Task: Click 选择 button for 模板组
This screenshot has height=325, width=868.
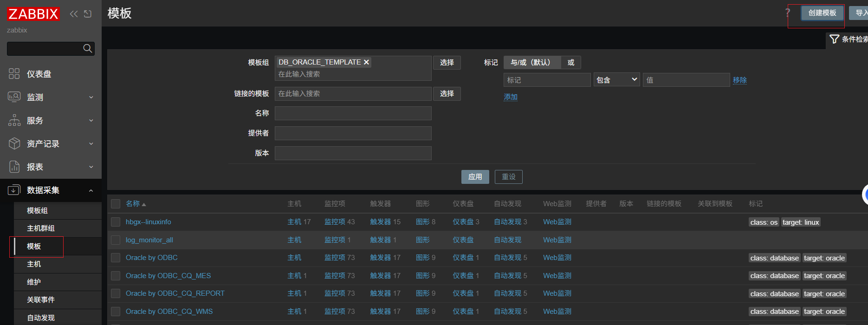Action: (x=447, y=63)
